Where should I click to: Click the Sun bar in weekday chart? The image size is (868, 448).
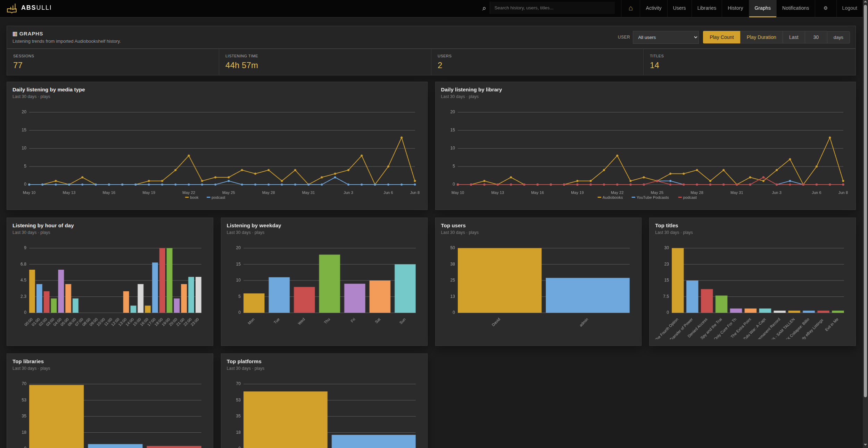(405, 288)
